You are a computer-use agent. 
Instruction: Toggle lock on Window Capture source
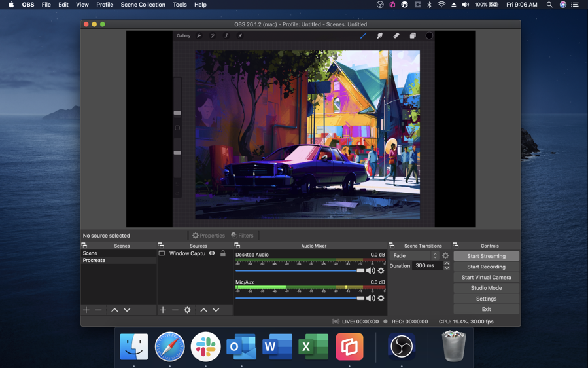(223, 253)
